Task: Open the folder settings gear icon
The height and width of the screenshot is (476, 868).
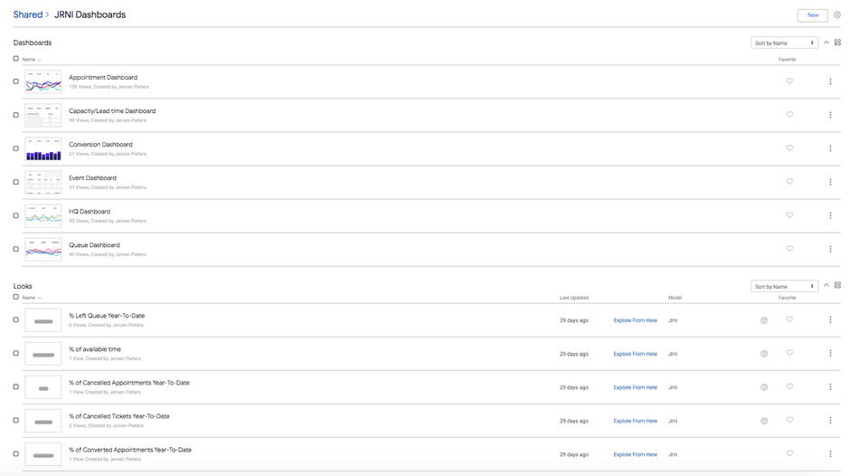Action: pos(837,15)
